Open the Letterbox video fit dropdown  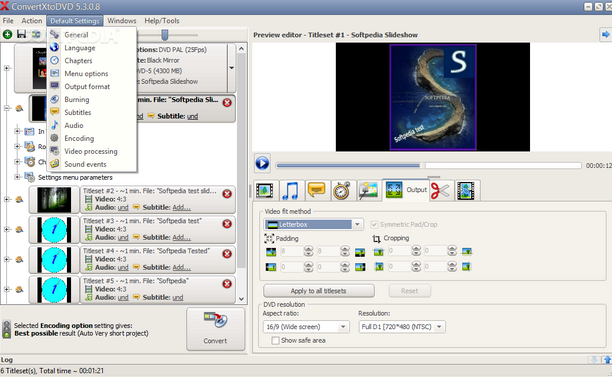pyautogui.click(x=357, y=224)
